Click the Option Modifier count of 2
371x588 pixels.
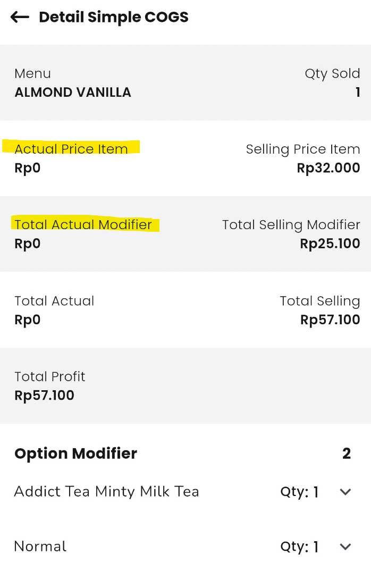tap(347, 453)
